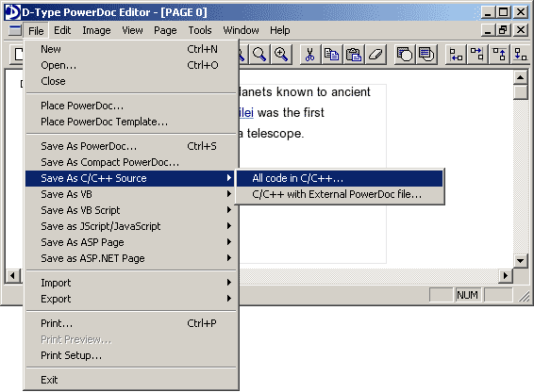
Task: Open the Help menu
Action: click(x=279, y=30)
